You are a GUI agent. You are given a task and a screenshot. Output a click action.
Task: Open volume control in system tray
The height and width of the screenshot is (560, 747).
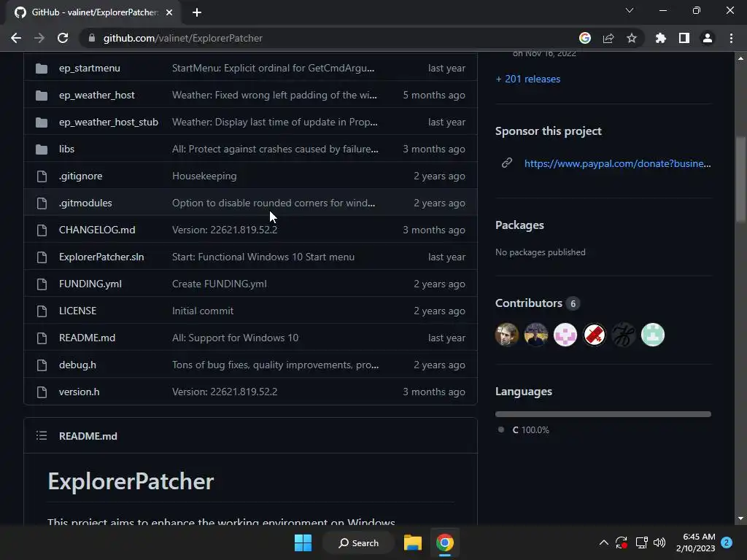coord(659,542)
